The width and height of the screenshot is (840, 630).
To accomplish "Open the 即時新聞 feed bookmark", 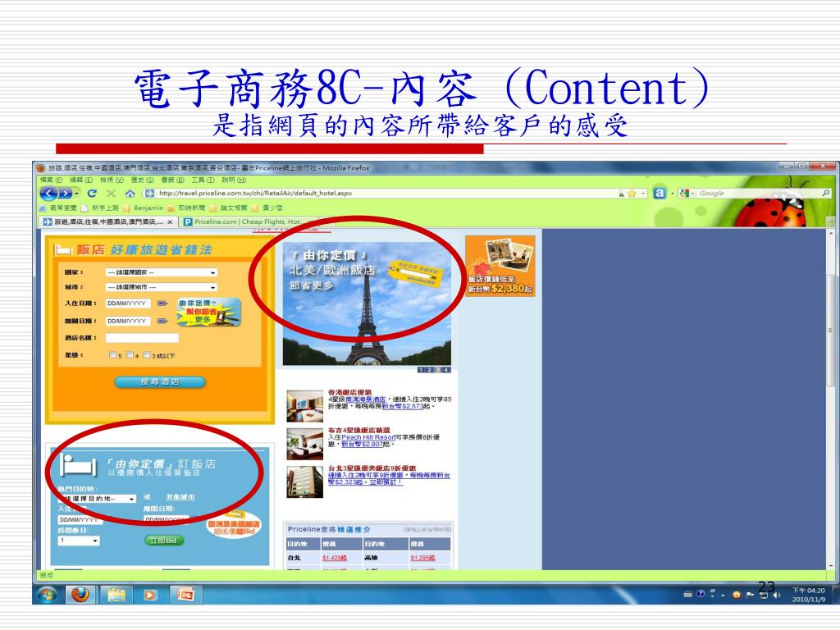I will [x=186, y=208].
